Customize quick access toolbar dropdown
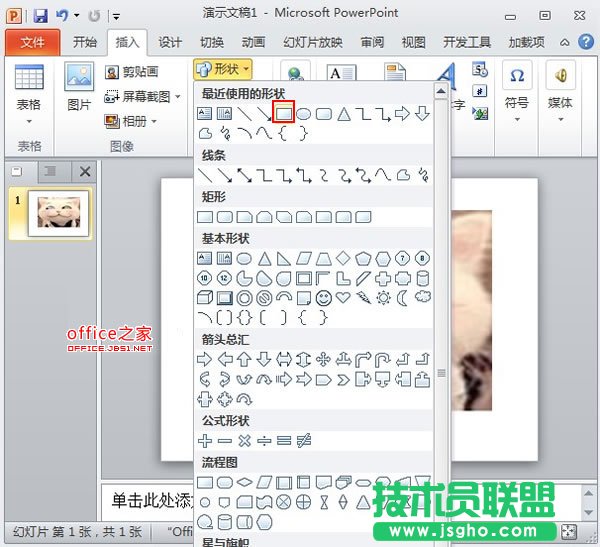The width and height of the screenshot is (600, 547). [x=116, y=16]
